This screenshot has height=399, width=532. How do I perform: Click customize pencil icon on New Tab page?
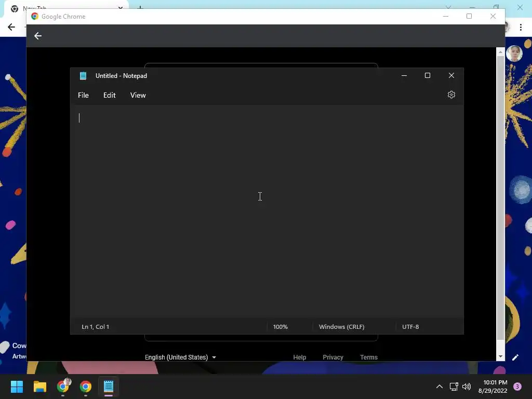pos(515,357)
